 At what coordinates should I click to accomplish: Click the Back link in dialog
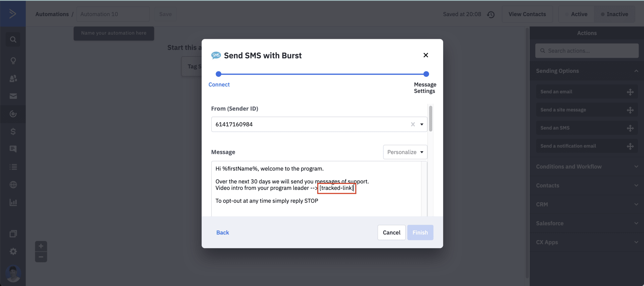(x=223, y=233)
